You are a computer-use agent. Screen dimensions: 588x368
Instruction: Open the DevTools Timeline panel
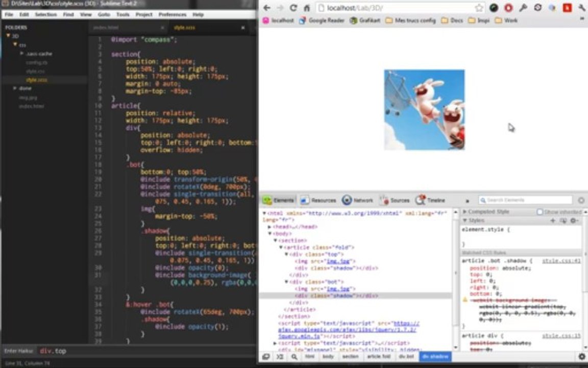coord(430,200)
